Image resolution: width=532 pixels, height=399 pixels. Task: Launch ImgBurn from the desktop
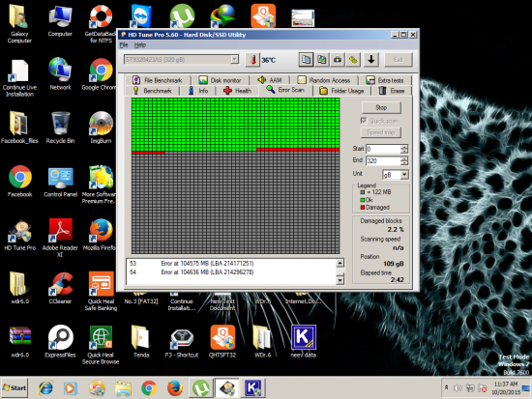(101, 128)
